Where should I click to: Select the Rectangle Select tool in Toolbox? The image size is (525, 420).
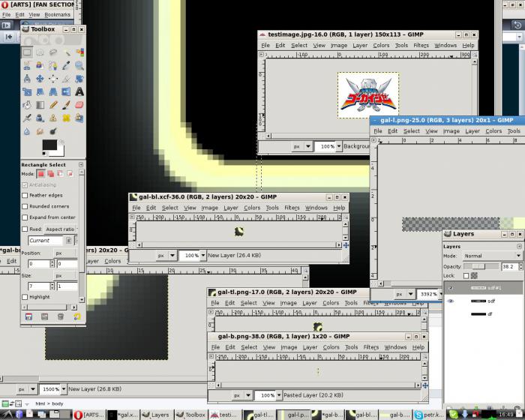coord(27,52)
